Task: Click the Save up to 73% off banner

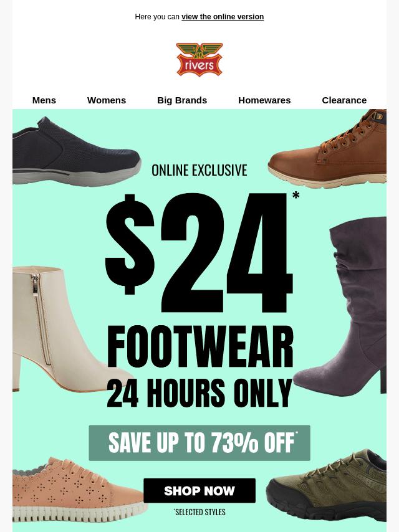Action: [199, 443]
